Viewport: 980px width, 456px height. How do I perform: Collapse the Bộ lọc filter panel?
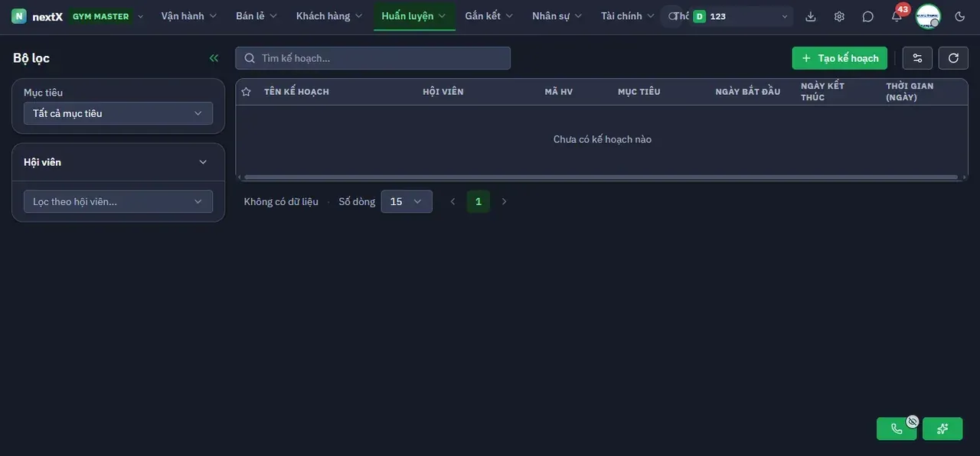(x=214, y=58)
